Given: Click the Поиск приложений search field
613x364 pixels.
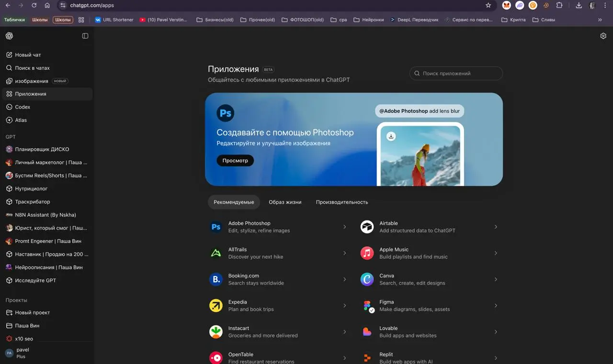Looking at the screenshot, I should (x=456, y=73).
